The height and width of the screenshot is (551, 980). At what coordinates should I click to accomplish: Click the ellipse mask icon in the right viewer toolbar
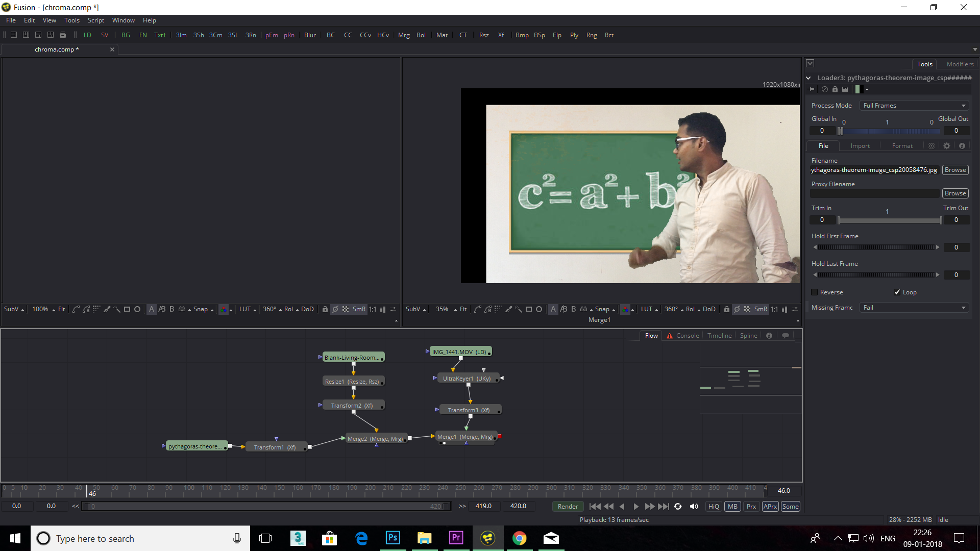tap(539, 309)
